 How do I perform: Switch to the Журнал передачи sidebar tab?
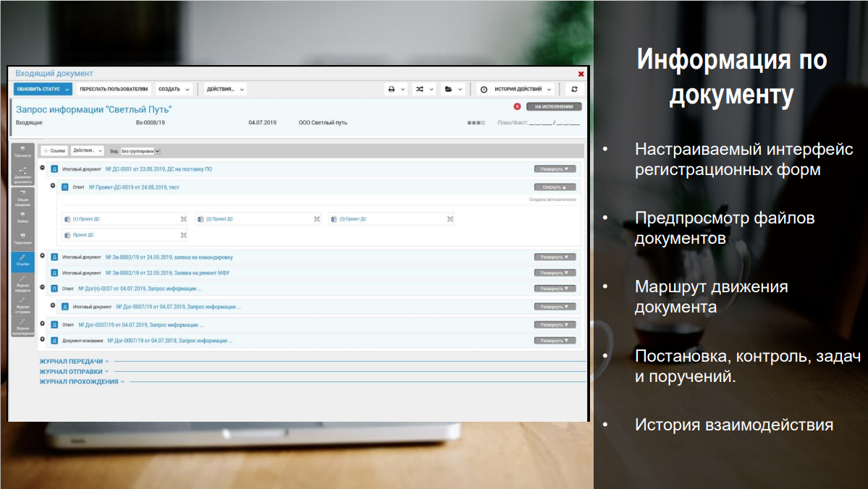(x=22, y=284)
